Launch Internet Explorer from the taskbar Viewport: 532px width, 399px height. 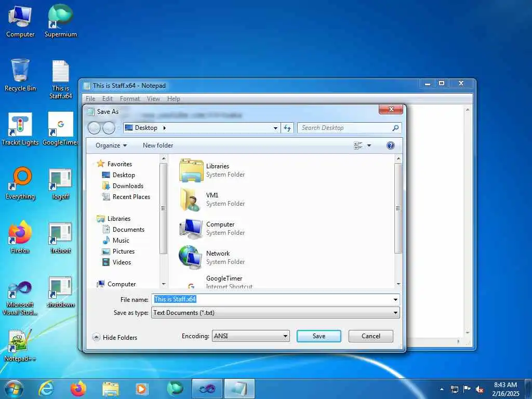pos(46,389)
